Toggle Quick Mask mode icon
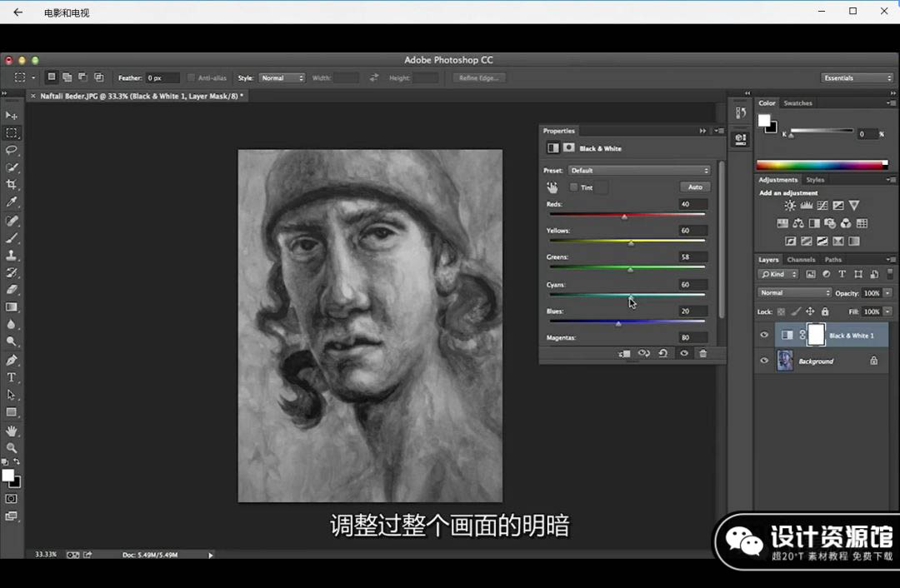The height and width of the screenshot is (588, 900). (12, 499)
